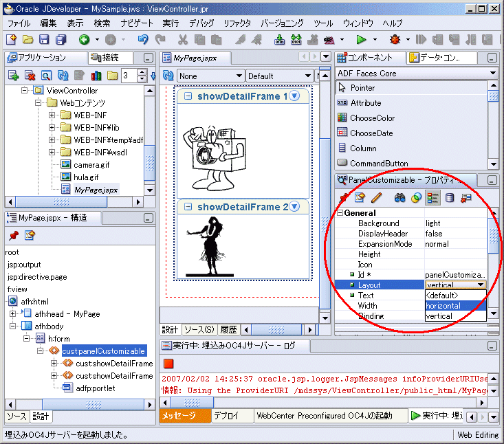504x444 pixels.
Task: Click the categories view icon in Property Inspector
Action: pyautogui.click(x=432, y=197)
